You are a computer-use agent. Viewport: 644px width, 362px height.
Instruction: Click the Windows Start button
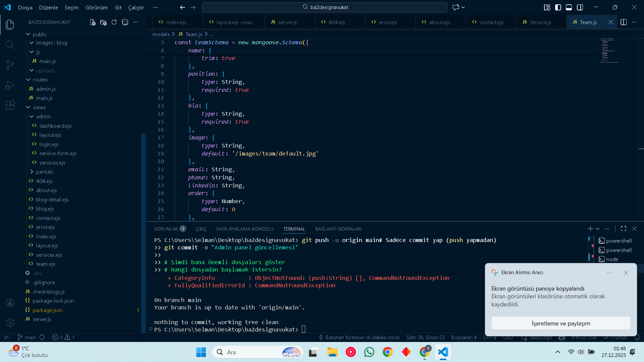click(x=201, y=352)
